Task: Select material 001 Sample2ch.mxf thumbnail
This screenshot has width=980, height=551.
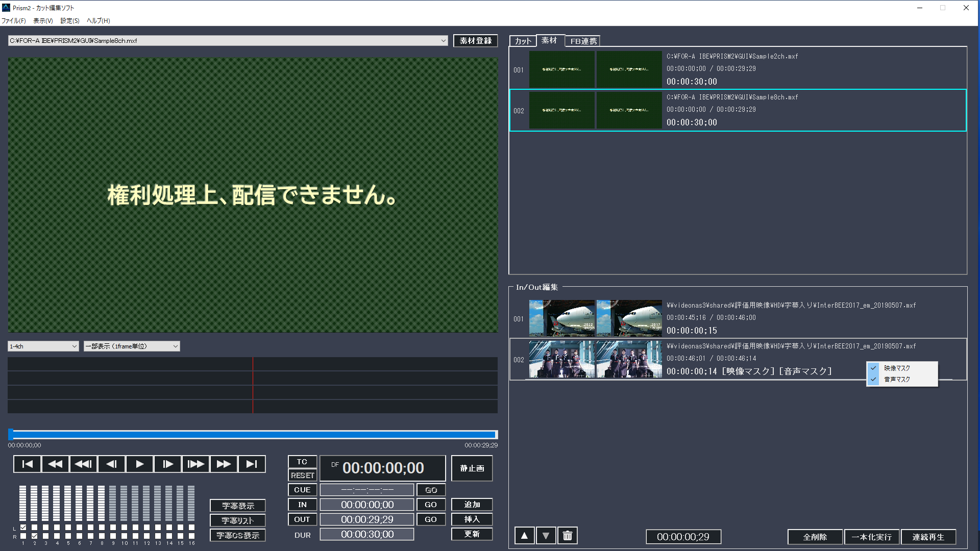Action: point(561,69)
